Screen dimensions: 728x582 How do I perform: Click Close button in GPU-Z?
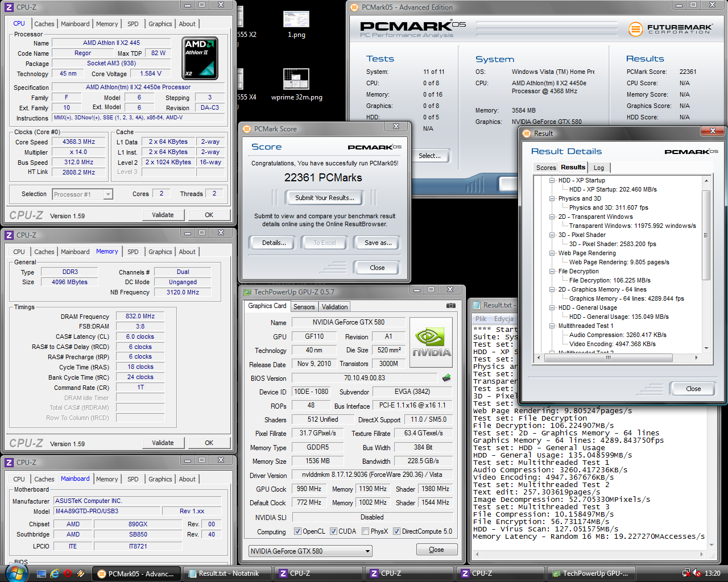[436, 550]
